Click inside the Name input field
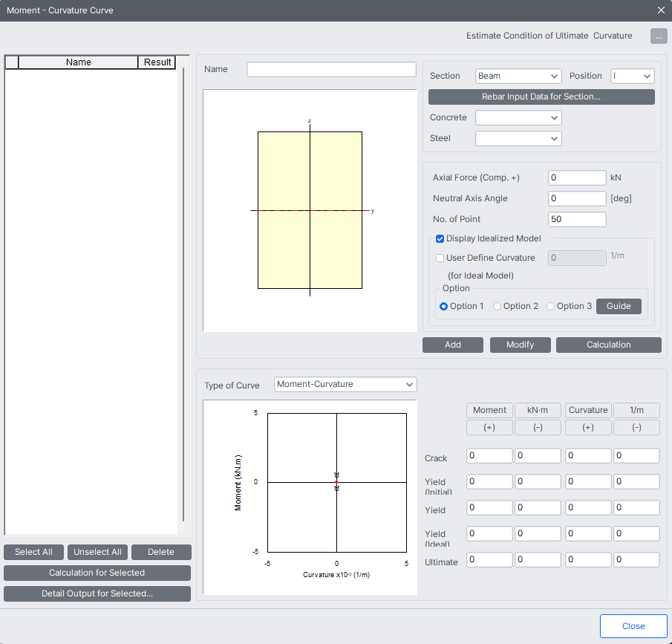 click(x=331, y=69)
